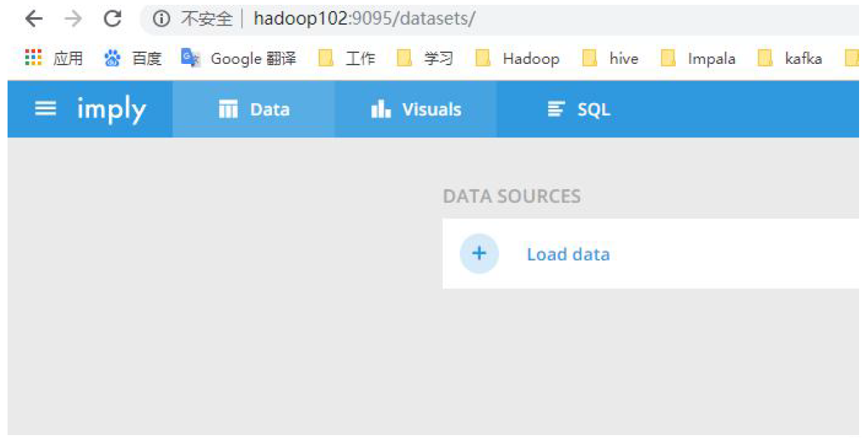Reload the current page

112,19
